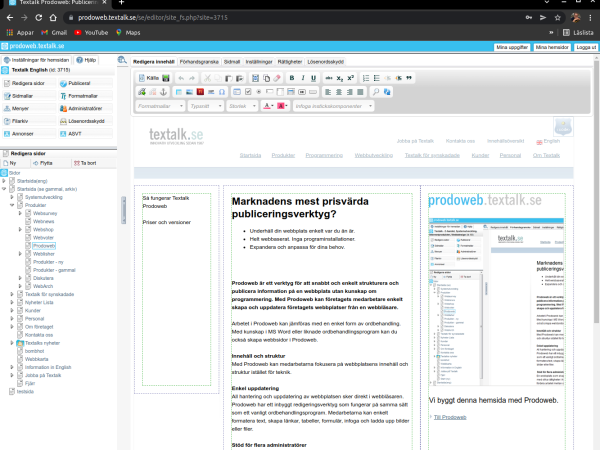Image resolution: width=600 pixels, height=450 pixels.
Task: Toggle underline formatting
Action: (x=313, y=78)
